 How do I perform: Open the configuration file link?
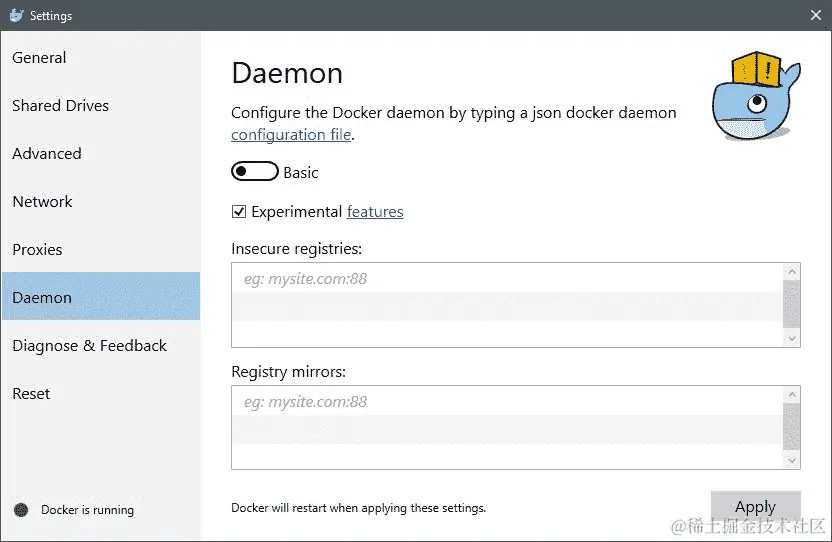tap(291, 135)
